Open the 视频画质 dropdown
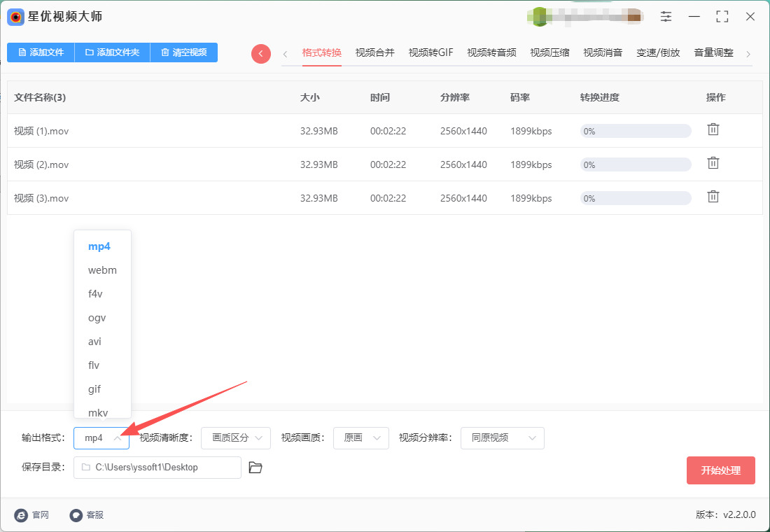 pyautogui.click(x=360, y=438)
